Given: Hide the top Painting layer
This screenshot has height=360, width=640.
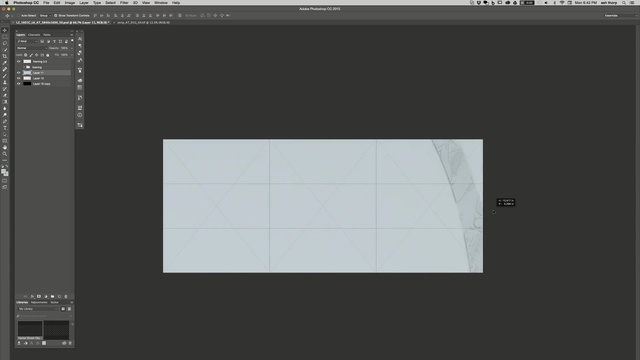Looking at the screenshot, I should pyautogui.click(x=18, y=62).
